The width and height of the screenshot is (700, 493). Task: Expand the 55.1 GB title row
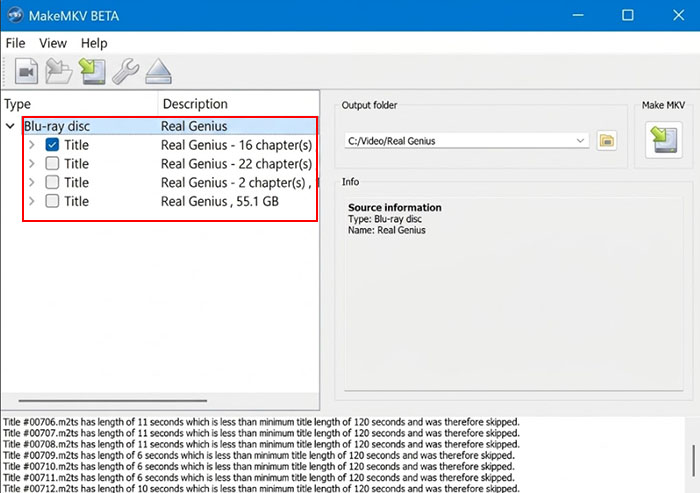[32, 201]
